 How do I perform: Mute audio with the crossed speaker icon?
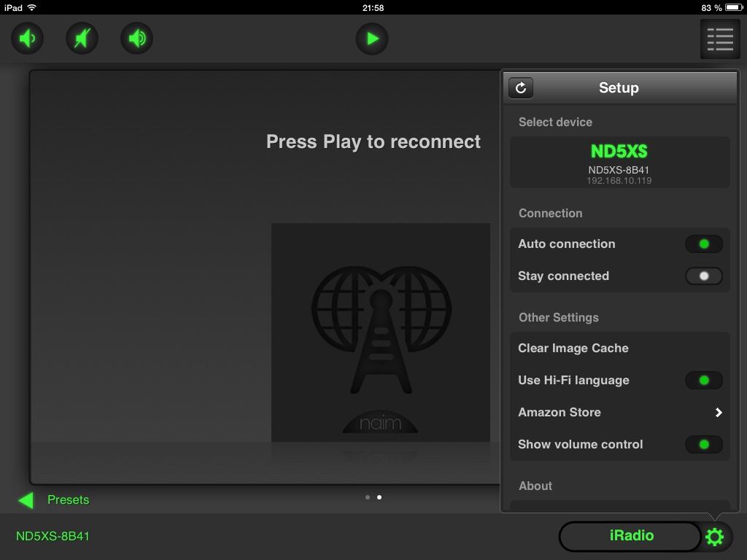click(x=82, y=38)
